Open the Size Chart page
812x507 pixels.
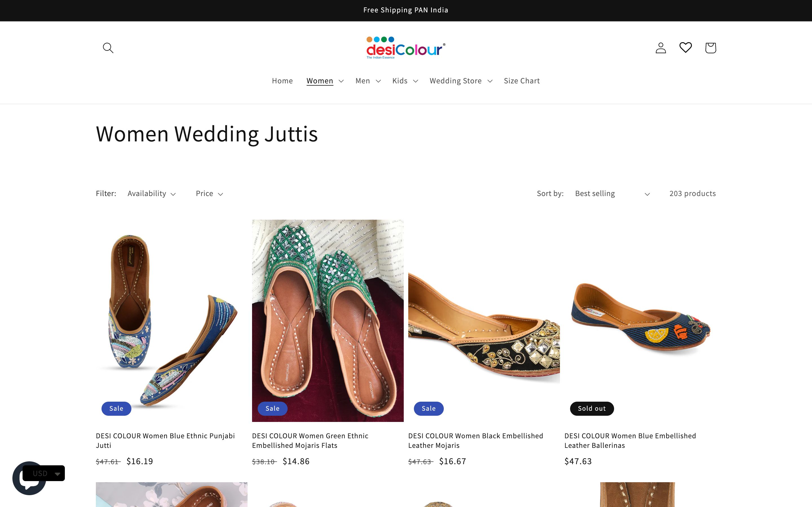tap(521, 81)
